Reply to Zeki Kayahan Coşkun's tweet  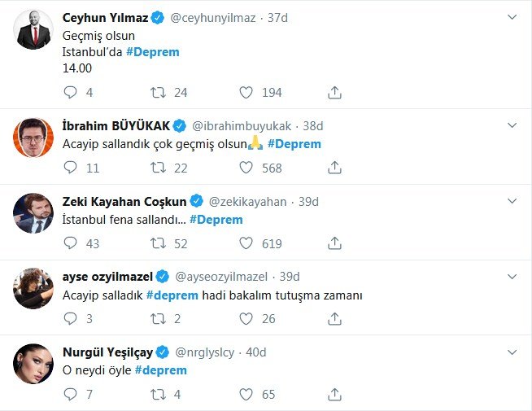71,243
